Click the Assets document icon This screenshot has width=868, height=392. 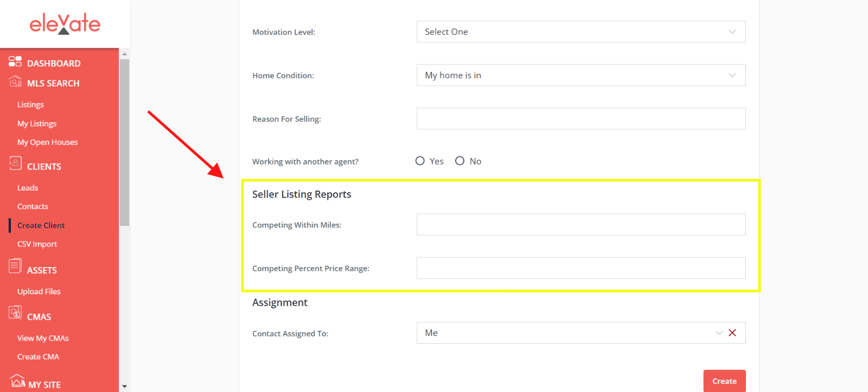pos(15,266)
